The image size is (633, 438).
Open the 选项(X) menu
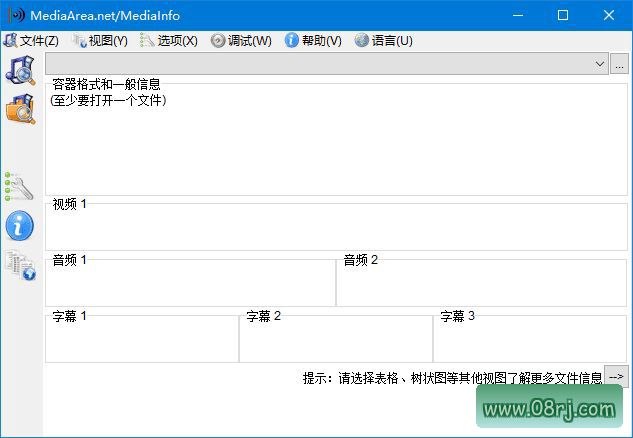tap(169, 40)
